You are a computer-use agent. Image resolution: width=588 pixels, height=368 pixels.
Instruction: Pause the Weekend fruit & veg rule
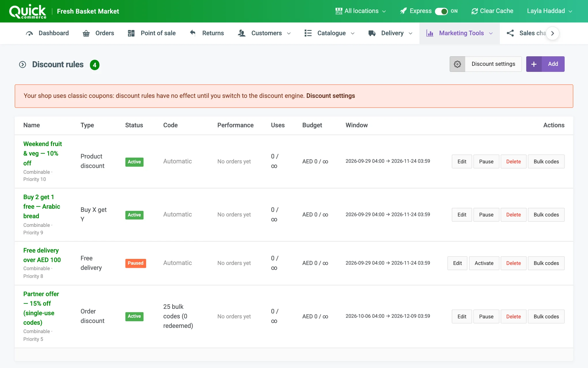(486, 162)
